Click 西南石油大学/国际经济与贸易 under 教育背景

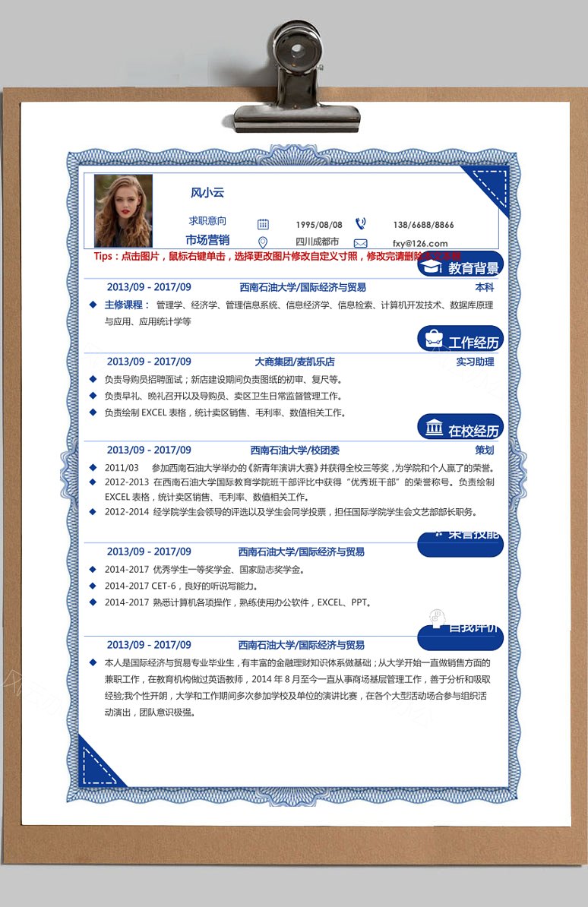(x=302, y=287)
